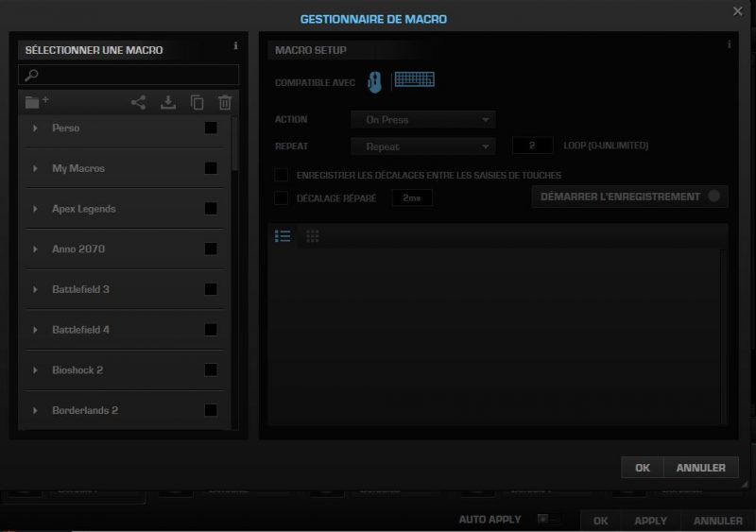Viewport: 756px width, 532px height.
Task: Tick the Perso folder checkbox
Action: click(211, 128)
